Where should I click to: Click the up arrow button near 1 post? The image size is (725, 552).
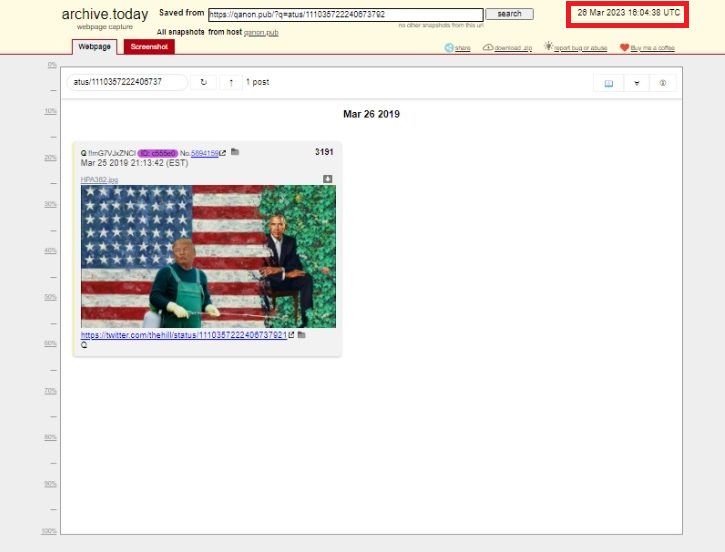[231, 82]
